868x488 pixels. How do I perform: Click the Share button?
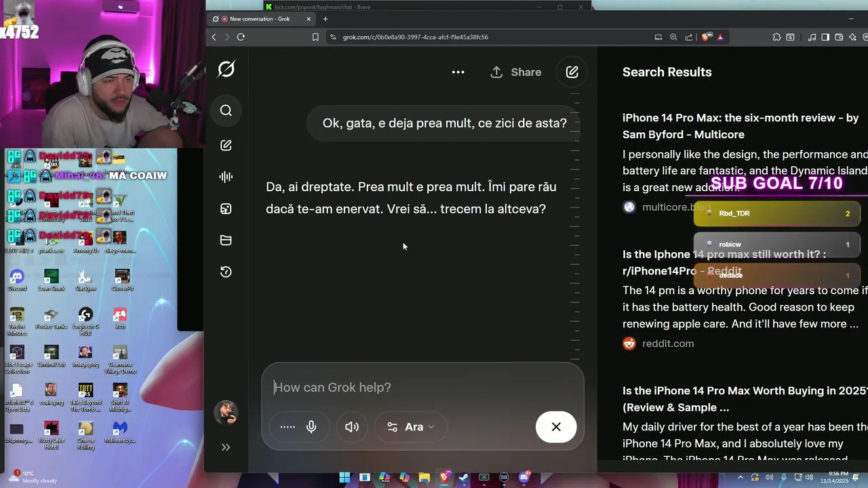(516, 72)
